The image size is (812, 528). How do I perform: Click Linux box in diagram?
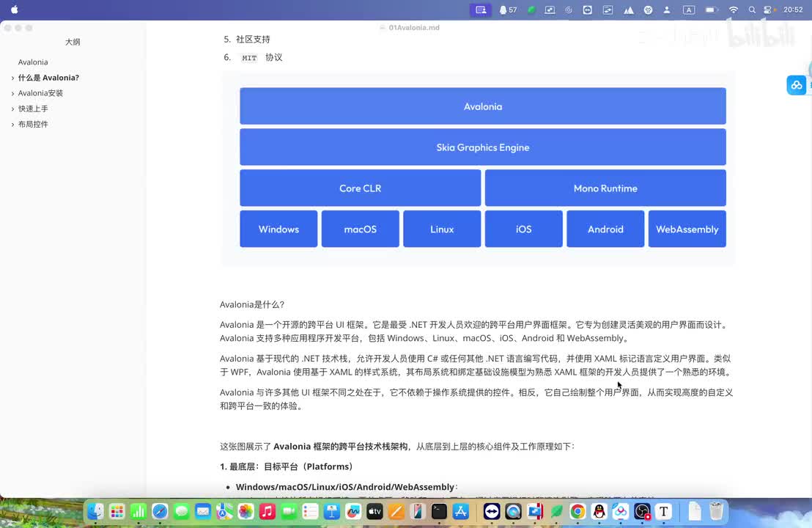[x=442, y=229]
